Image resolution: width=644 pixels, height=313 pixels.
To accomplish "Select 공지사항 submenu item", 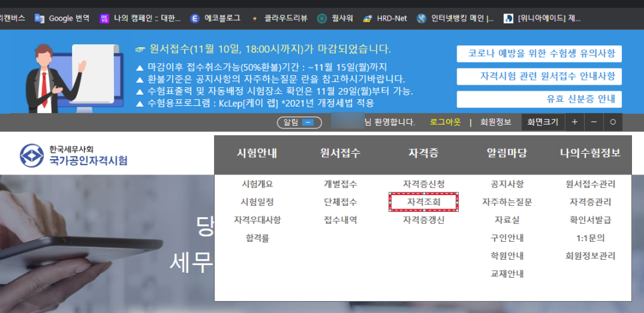I will click(x=507, y=184).
